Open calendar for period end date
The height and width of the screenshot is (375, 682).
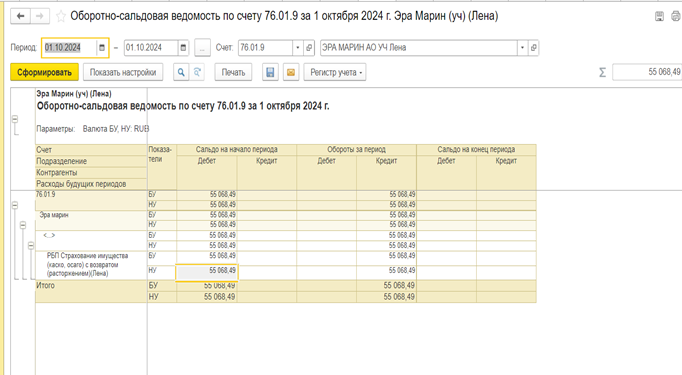(x=183, y=48)
